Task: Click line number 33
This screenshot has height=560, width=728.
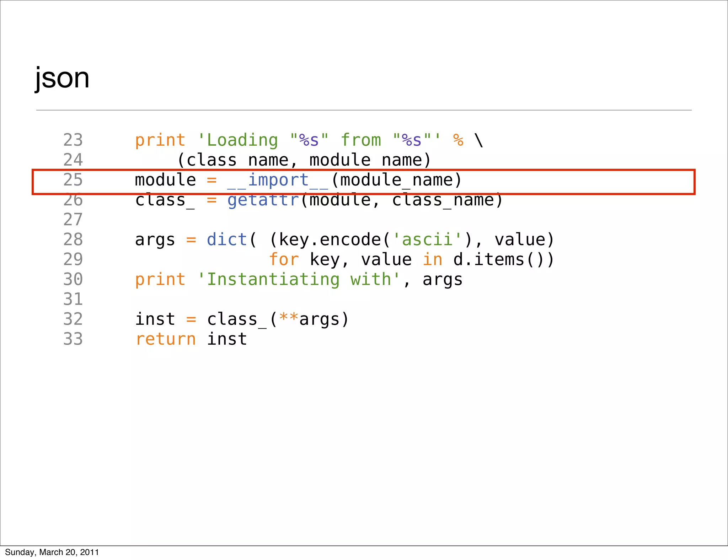Action: pos(73,339)
